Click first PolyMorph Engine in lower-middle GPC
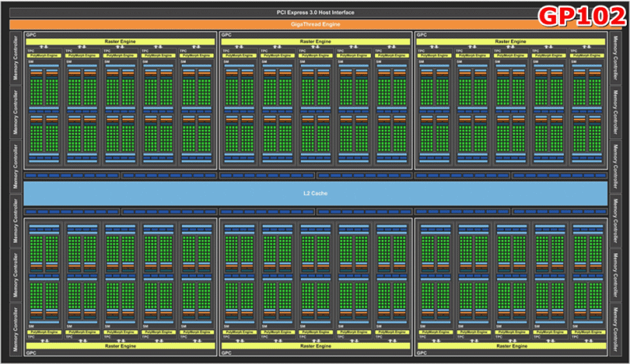Screen dimensions: 630x364 click(x=239, y=333)
